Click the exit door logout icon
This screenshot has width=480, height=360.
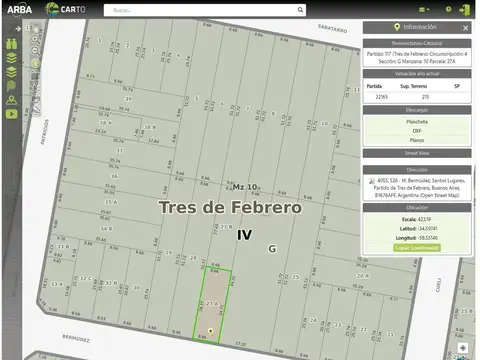(465, 10)
